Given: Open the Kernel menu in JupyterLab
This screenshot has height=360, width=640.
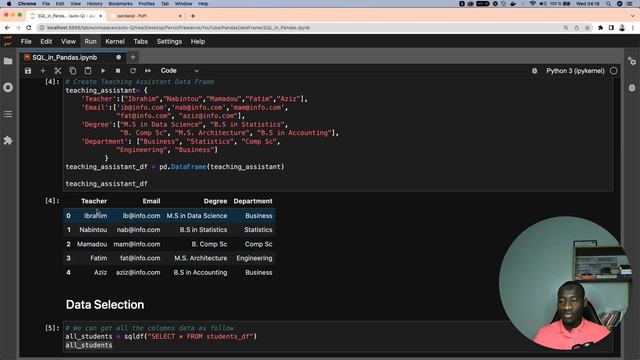Looking at the screenshot, I should [x=115, y=42].
